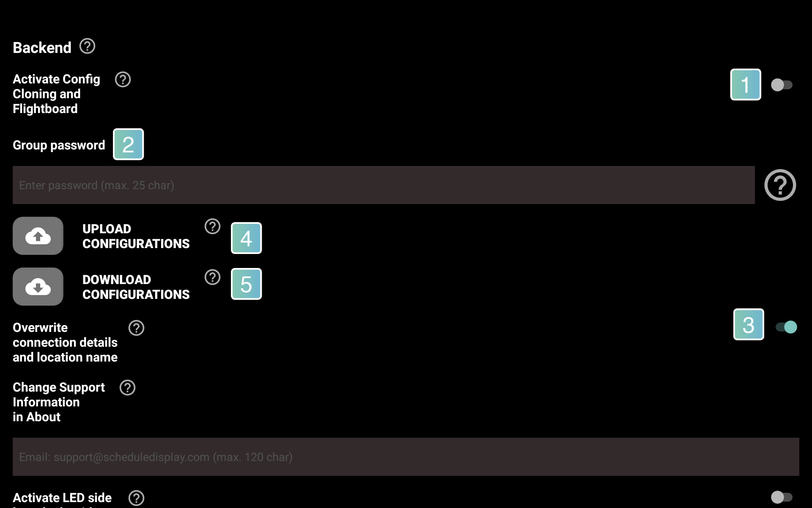Click the upload configurations icon
Image resolution: width=812 pixels, height=508 pixels.
(38, 236)
